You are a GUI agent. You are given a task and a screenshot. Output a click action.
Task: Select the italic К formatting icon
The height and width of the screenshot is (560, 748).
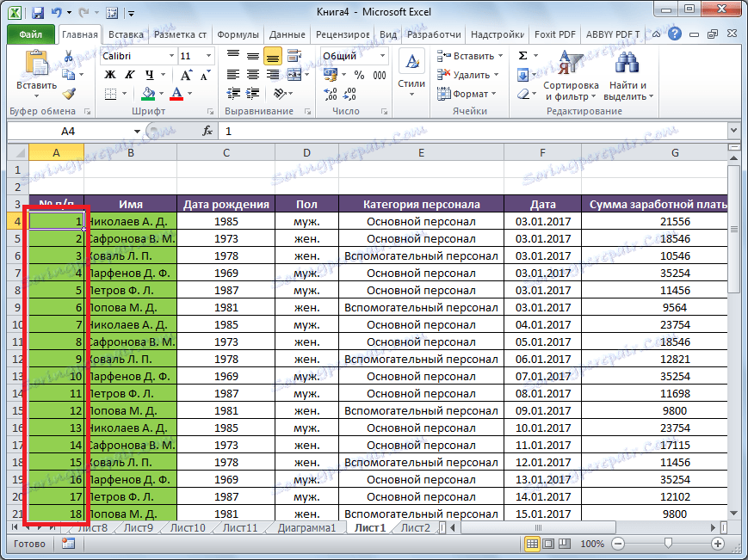click(x=129, y=73)
